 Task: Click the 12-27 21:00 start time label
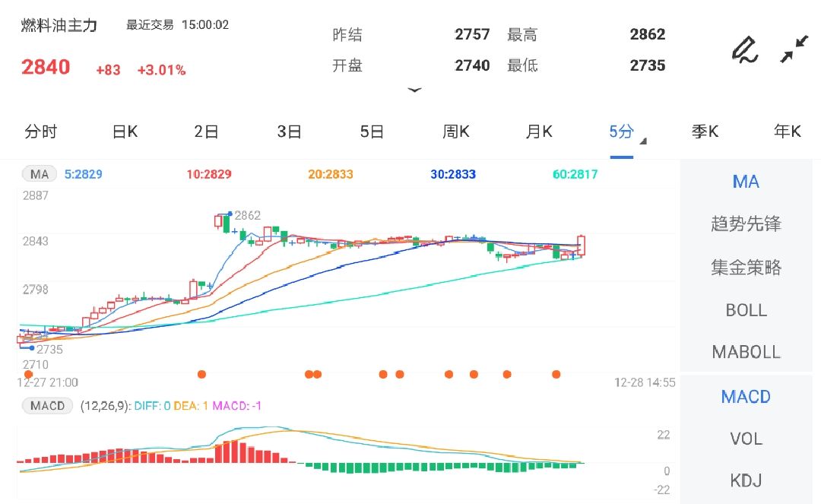click(x=48, y=382)
